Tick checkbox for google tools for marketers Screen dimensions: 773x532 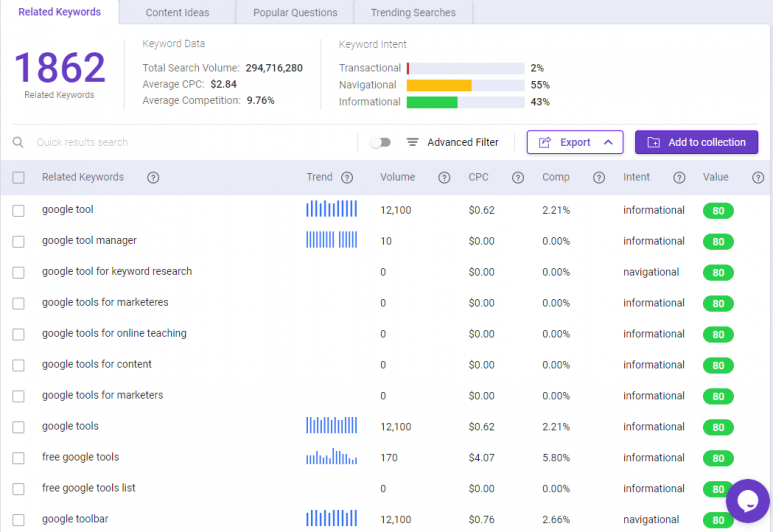(x=18, y=396)
